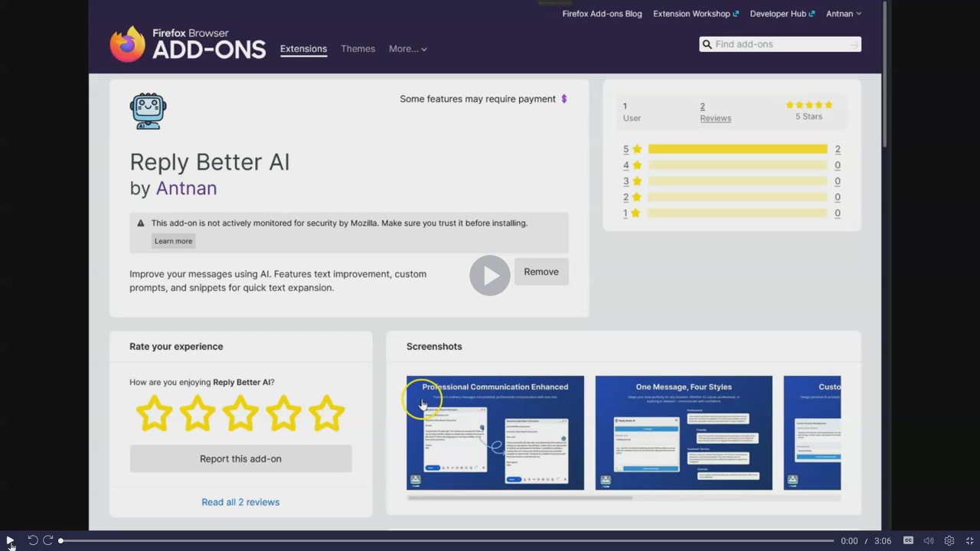This screenshot has height=551, width=980.
Task: Click the page vertical scrollbar
Action: tap(885, 74)
